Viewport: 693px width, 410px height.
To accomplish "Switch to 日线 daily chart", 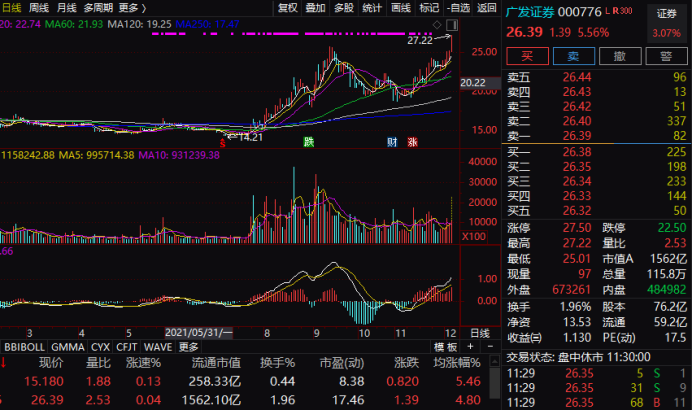I will tap(11, 8).
